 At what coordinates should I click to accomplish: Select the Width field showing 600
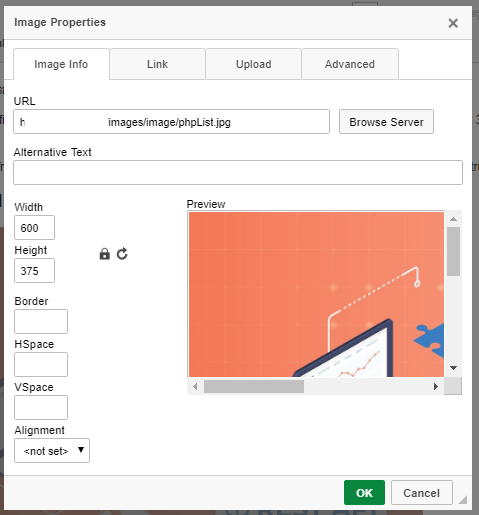coord(34,228)
